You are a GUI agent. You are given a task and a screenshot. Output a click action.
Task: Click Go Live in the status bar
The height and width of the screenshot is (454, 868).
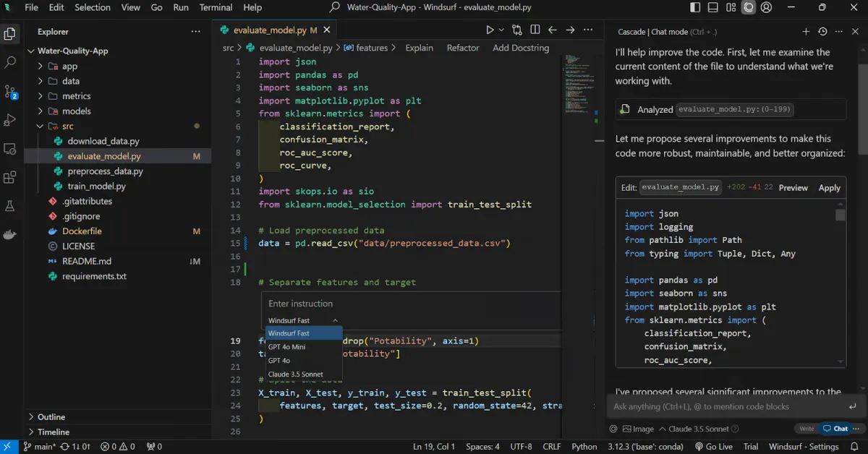[x=713, y=447]
